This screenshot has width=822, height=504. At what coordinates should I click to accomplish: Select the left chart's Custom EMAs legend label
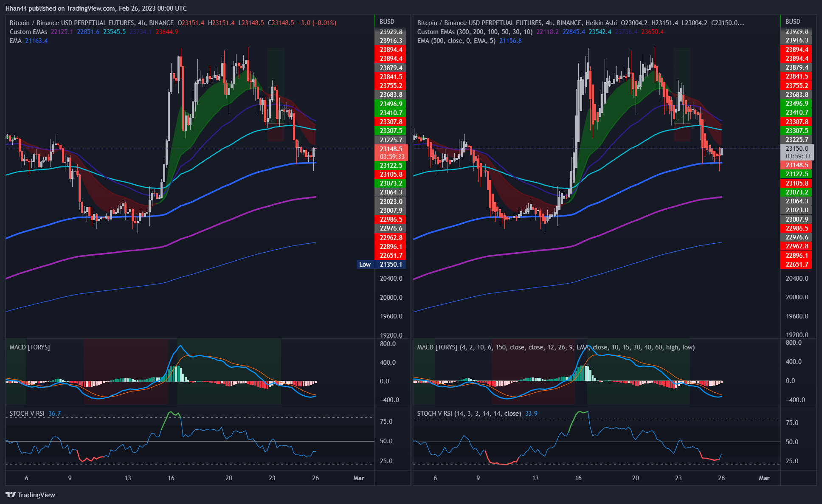tap(28, 32)
